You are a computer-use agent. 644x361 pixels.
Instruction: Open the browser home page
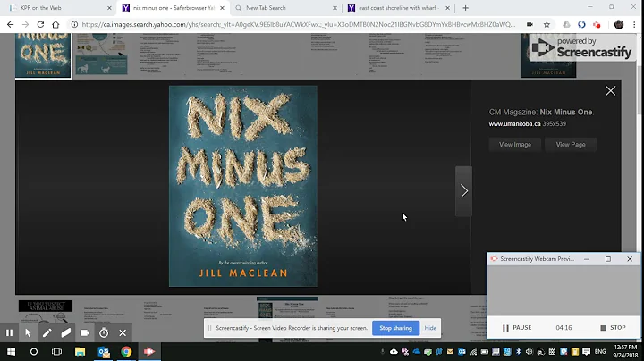click(x=55, y=25)
